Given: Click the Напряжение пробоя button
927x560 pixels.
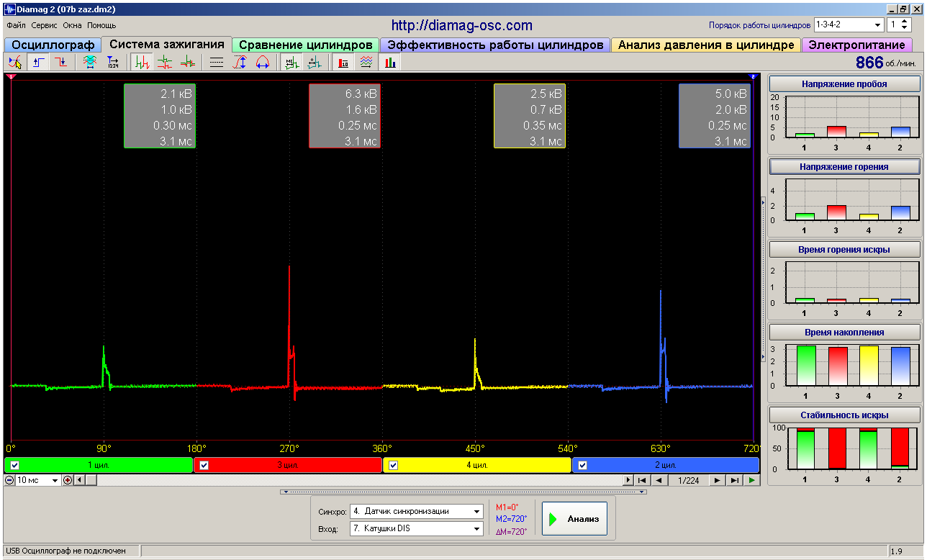Looking at the screenshot, I should point(844,84).
